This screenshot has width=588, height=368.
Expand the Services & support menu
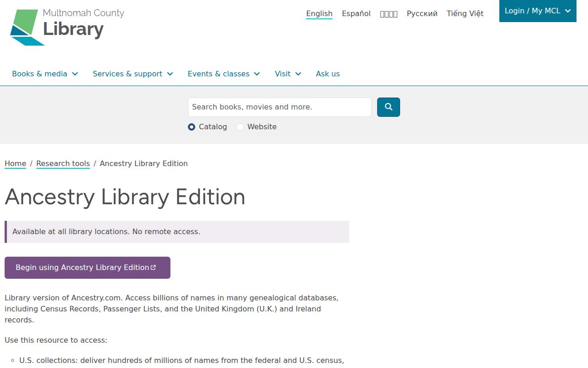[133, 74]
